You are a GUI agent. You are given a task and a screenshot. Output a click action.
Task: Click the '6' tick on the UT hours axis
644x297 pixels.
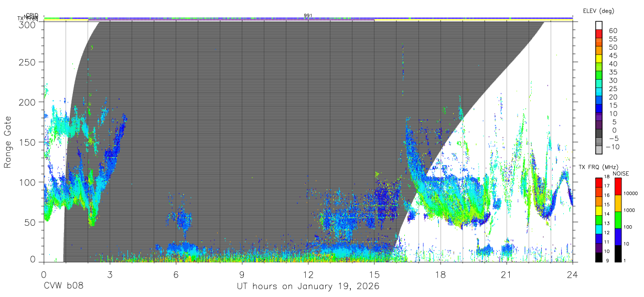click(176, 274)
